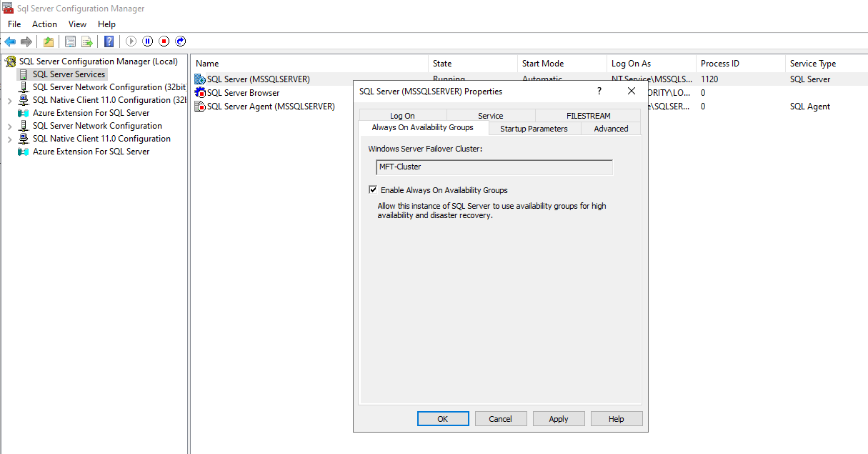
Task: Click the Back arrow toolbar icon
Action: point(10,41)
